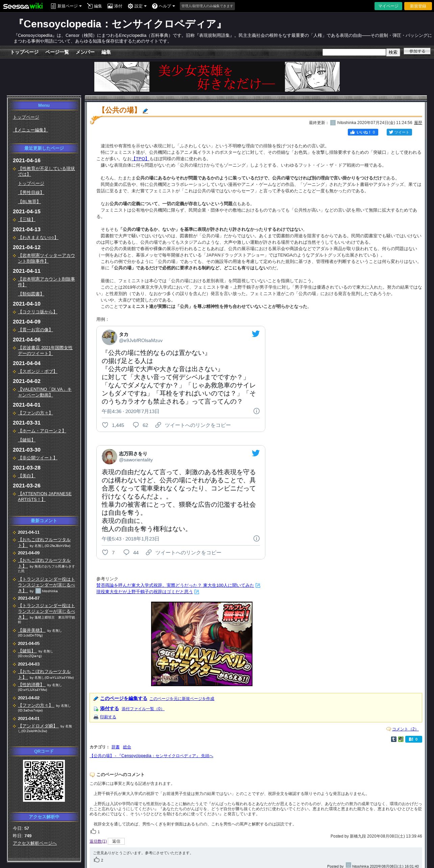Copy link to タカ tweet
The height and width of the screenshot is (868, 434).
pyautogui.click(x=193, y=425)
